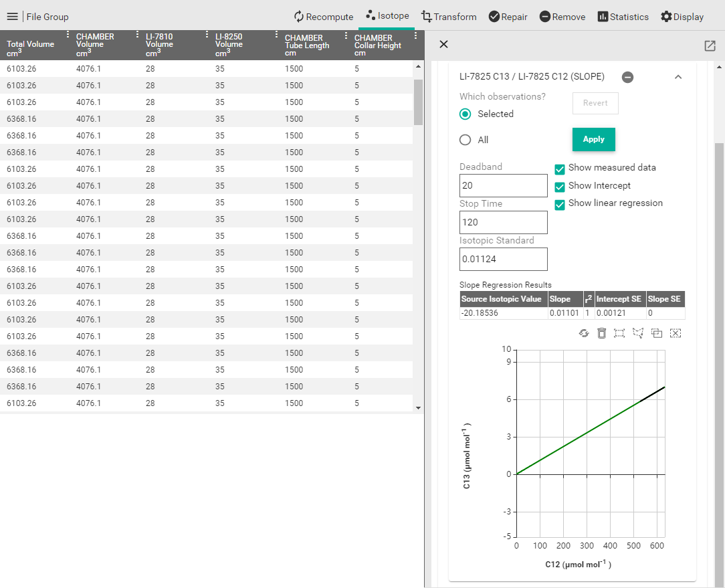Disable Show linear regression
The width and height of the screenshot is (725, 588).
[560, 204]
